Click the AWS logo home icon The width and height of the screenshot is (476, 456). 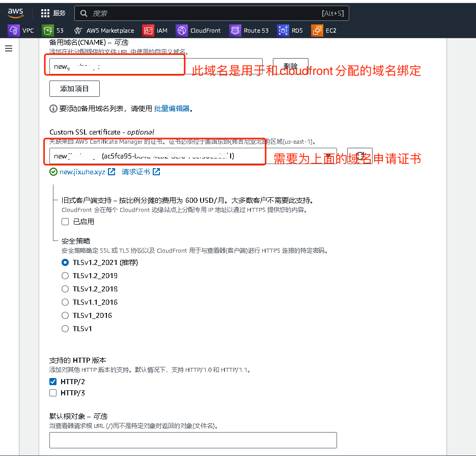15,13
